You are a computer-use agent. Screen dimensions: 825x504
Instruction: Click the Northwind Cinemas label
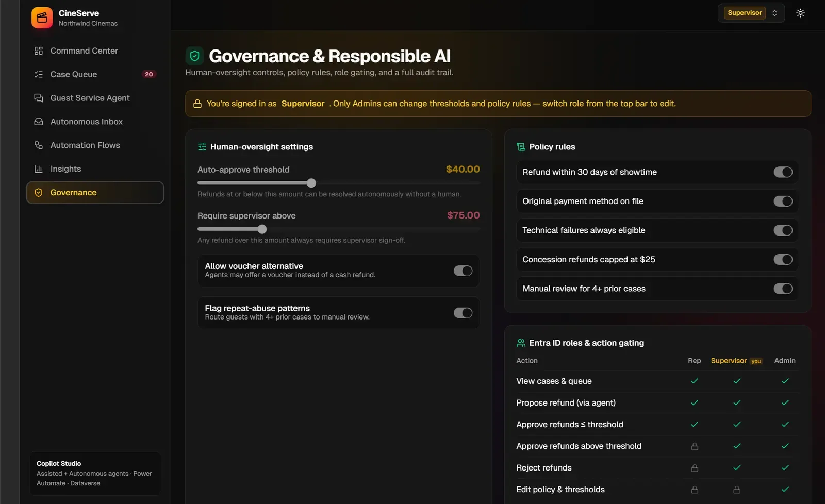point(88,24)
